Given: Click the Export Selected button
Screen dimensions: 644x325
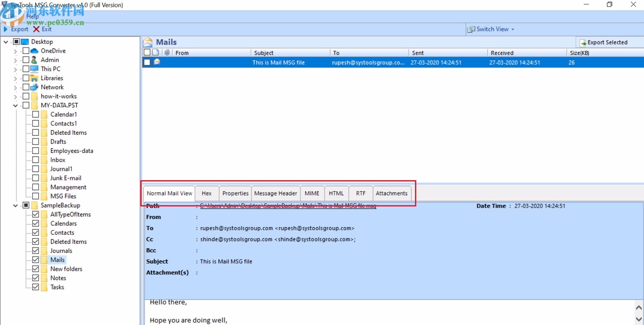Looking at the screenshot, I should pyautogui.click(x=609, y=42).
